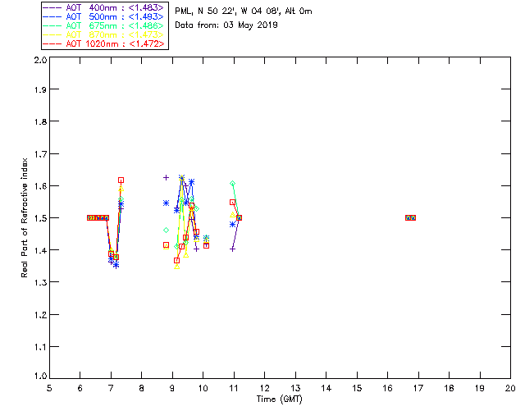Click the 'Real Part of Refractive index' axis label
Image resolution: width=525 pixels, height=420 pixels.
tap(24, 217)
